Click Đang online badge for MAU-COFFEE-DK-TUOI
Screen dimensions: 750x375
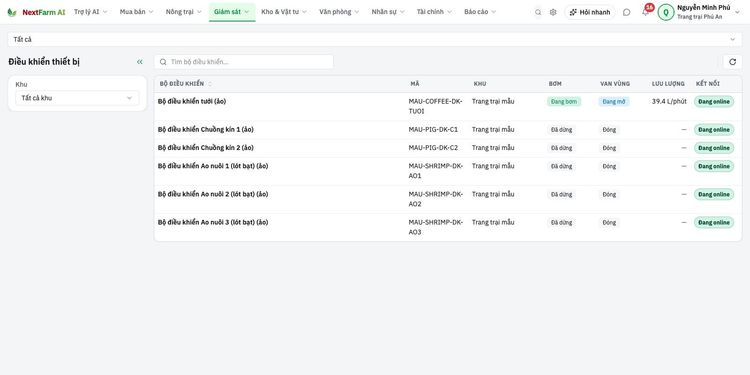coord(714,102)
